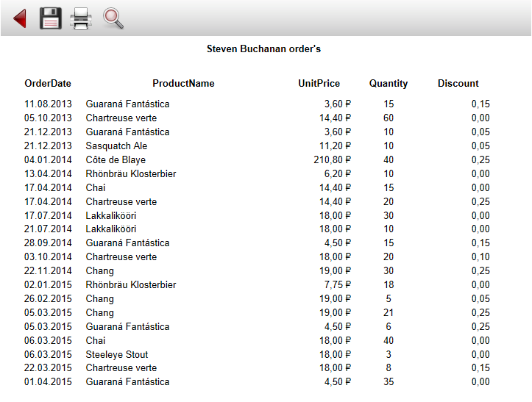Click Guaraná Fantástica in the 11.08.2013 row
The image size is (532, 402).
pos(127,104)
